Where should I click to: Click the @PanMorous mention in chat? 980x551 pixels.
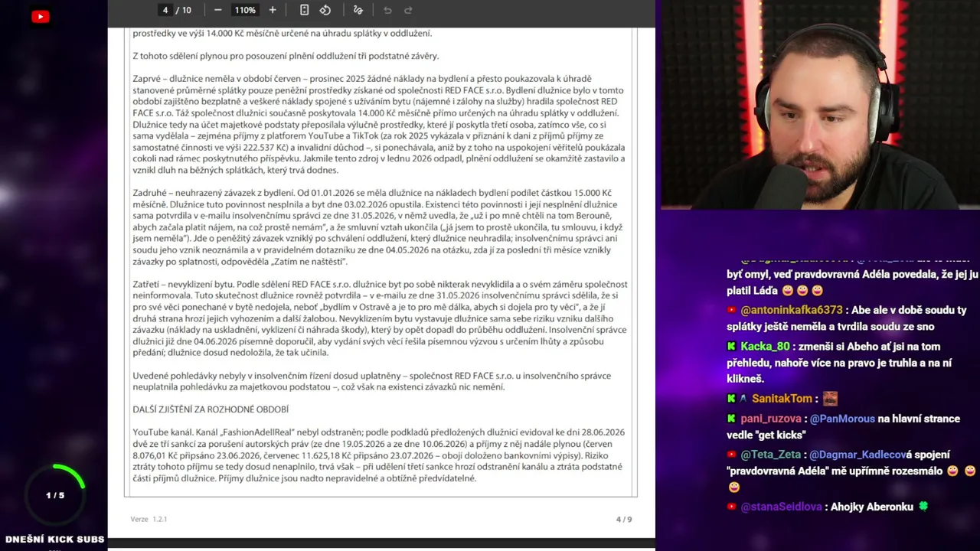[842, 419]
